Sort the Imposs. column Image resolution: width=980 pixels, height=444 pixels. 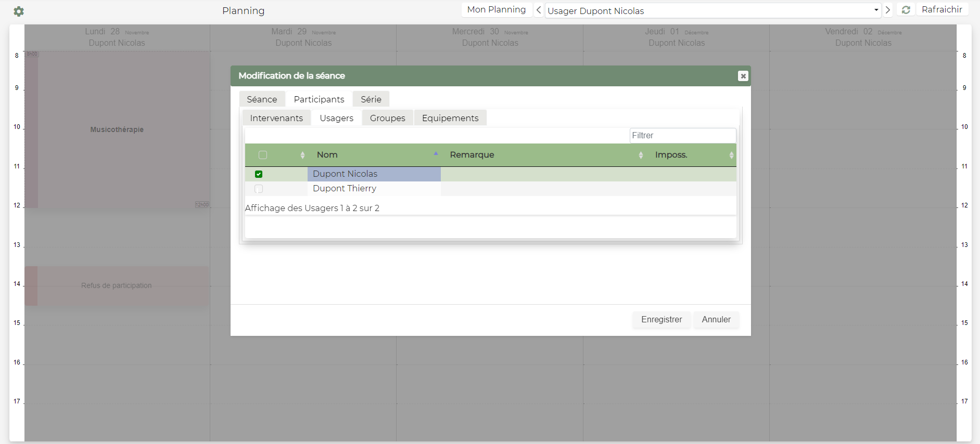click(x=731, y=155)
